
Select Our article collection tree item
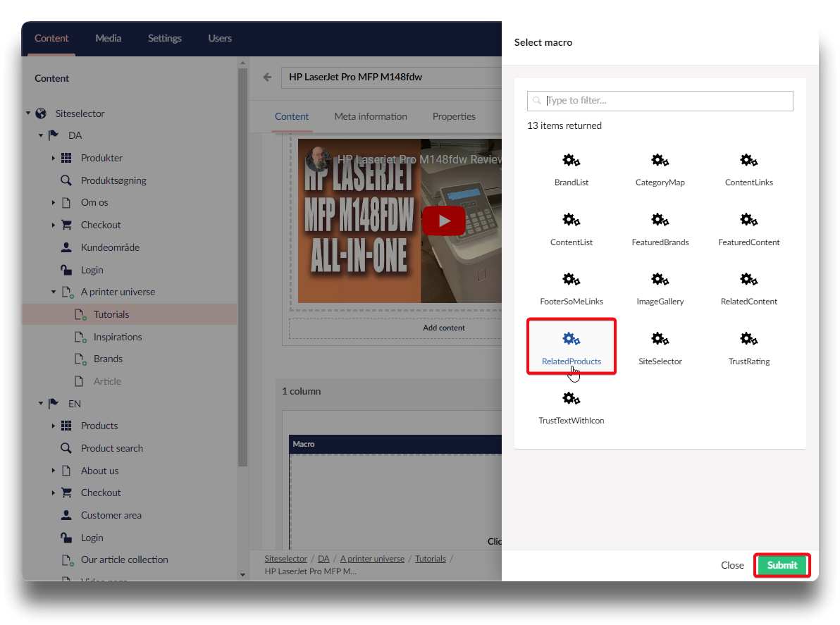[x=124, y=559]
